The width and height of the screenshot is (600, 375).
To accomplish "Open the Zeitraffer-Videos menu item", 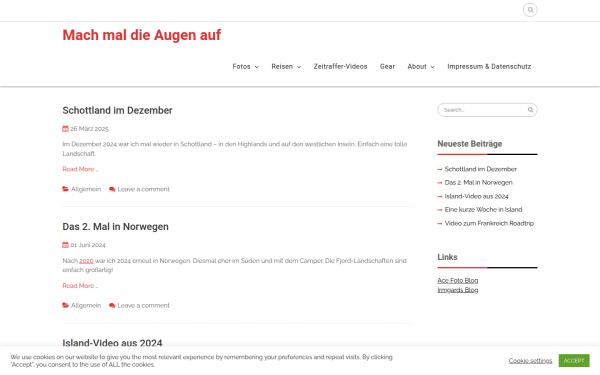I will (x=340, y=67).
